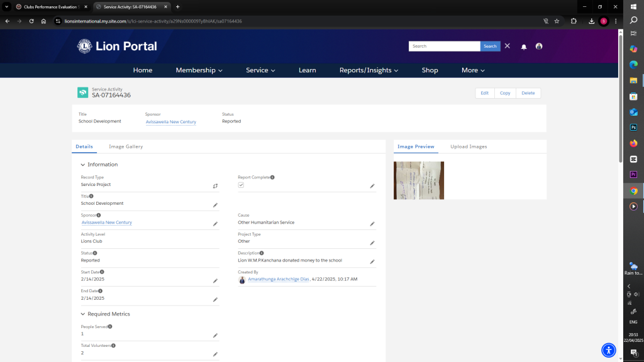Reload the page in Chrome
Screen dimensions: 644x362
pyautogui.click(x=31, y=21)
